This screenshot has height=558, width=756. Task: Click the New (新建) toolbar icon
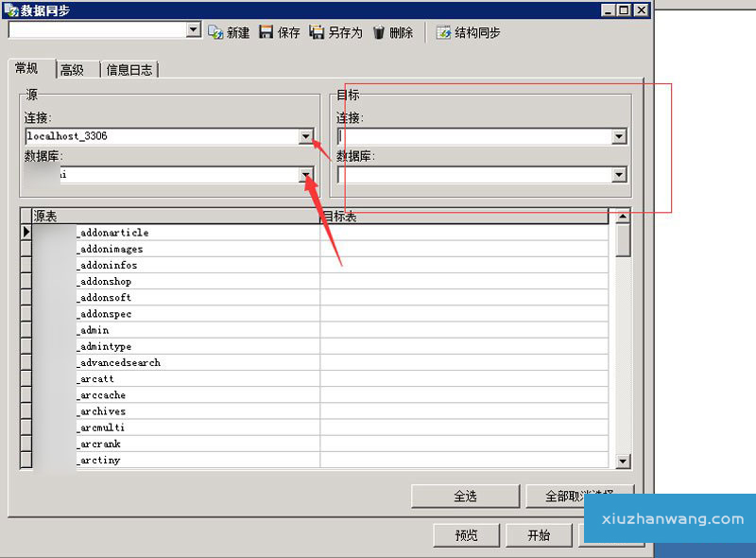click(x=215, y=32)
